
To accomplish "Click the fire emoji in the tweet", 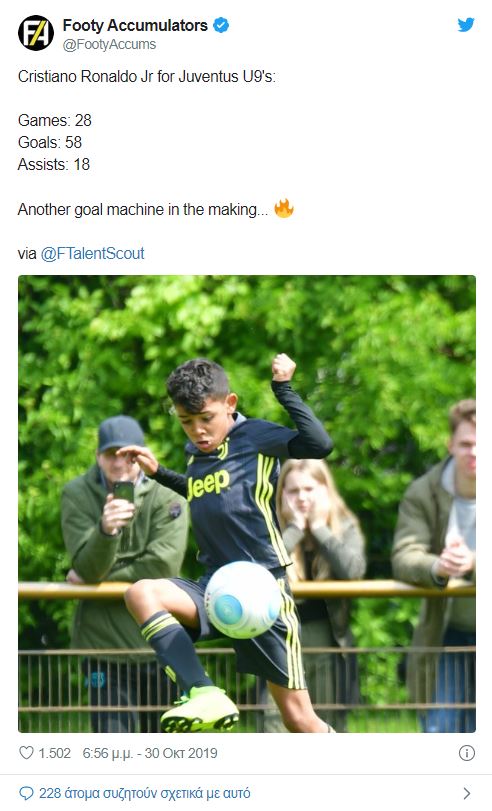I will pos(284,208).
